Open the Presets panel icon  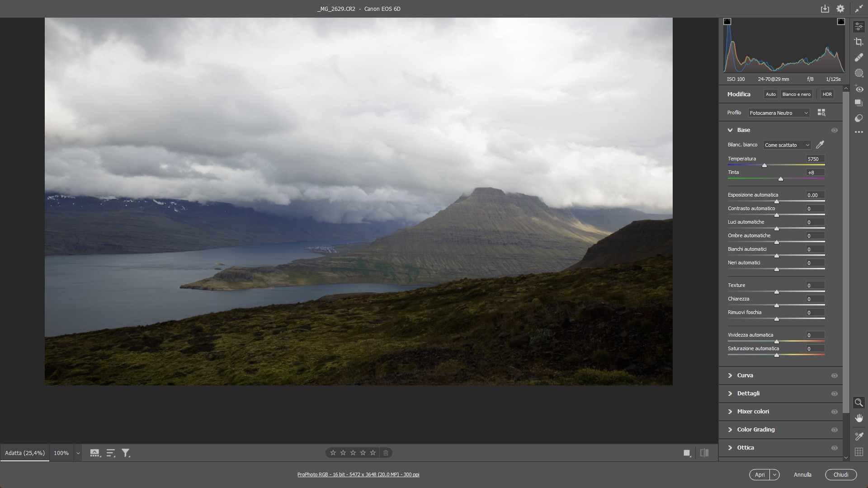point(859,118)
